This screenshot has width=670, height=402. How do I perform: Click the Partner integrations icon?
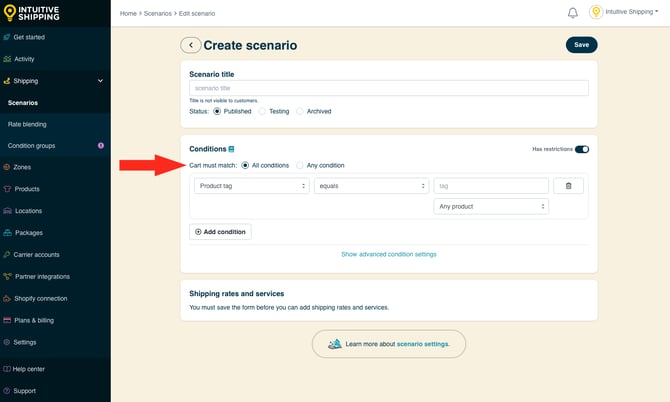tap(7, 276)
